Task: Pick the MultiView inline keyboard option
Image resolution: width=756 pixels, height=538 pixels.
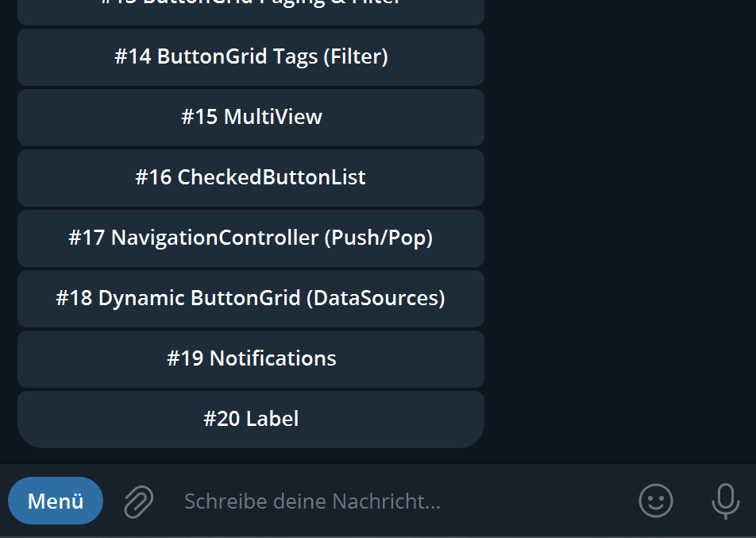Action: 251,118
